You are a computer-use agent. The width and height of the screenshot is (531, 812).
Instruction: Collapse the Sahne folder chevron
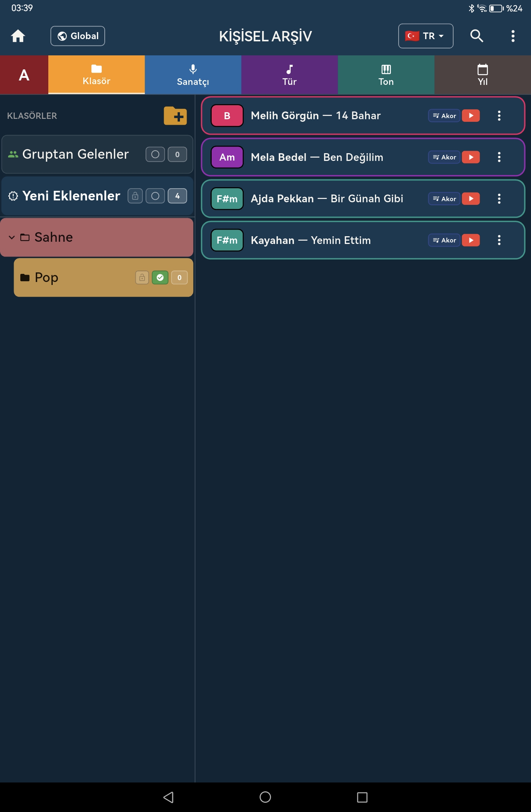click(x=12, y=237)
